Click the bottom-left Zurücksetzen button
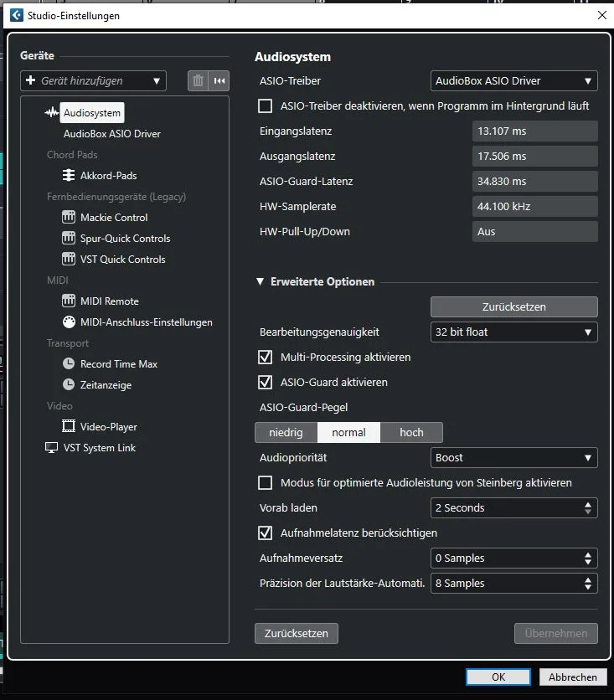This screenshot has width=614, height=700. (296, 634)
